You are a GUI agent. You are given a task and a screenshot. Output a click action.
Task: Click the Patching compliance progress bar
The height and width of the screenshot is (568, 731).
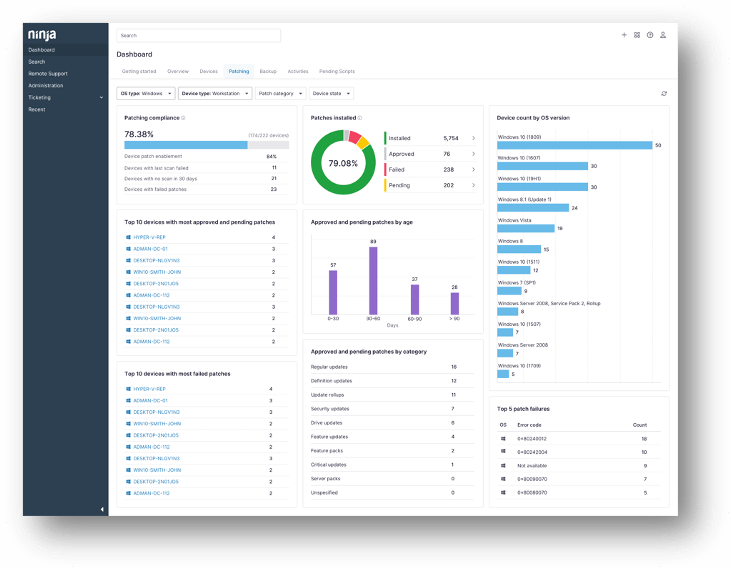pyautogui.click(x=207, y=145)
